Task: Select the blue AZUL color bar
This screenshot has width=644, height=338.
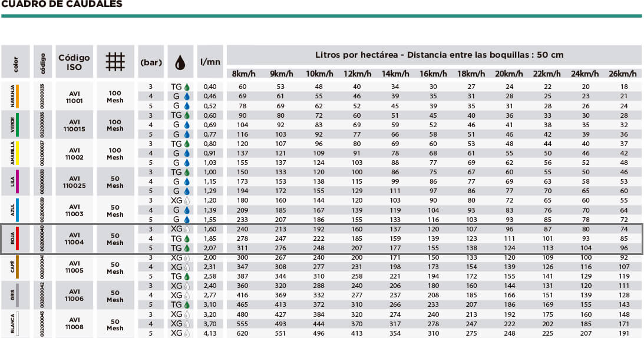Action: [x=17, y=210]
